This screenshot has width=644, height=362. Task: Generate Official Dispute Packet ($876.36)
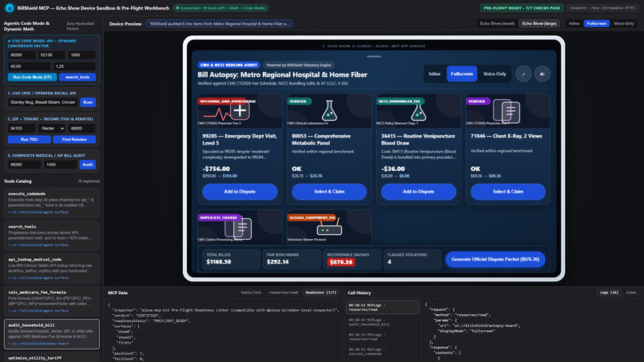495,259
